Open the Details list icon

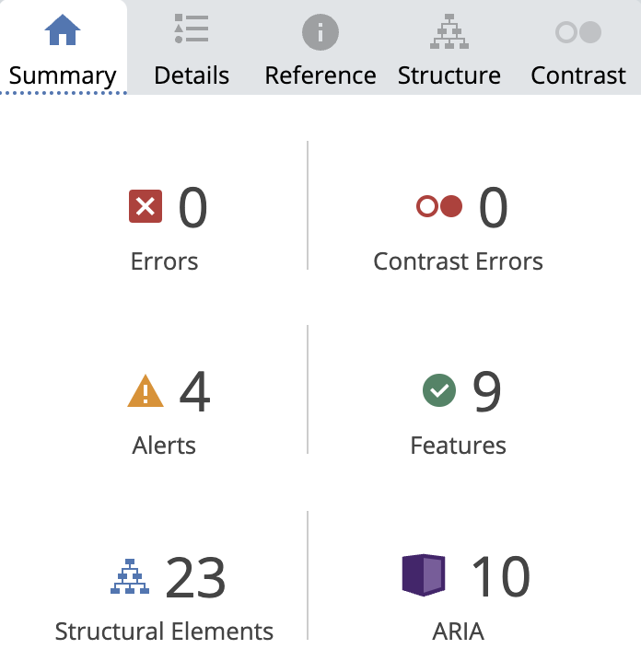[x=192, y=29]
